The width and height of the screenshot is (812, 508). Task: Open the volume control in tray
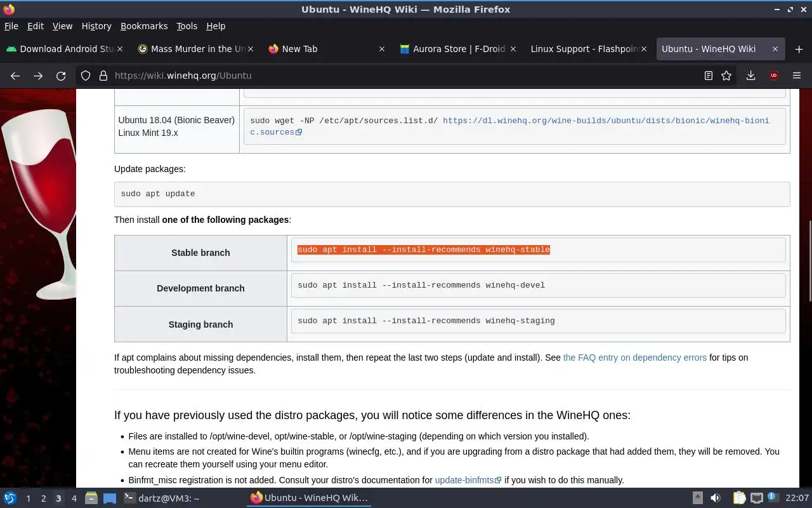click(715, 498)
